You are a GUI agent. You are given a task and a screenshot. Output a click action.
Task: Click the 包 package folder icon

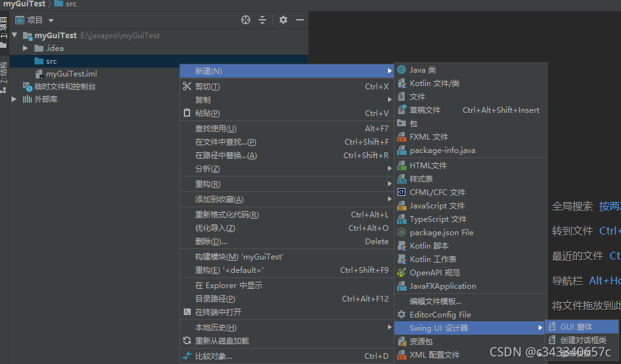point(401,123)
